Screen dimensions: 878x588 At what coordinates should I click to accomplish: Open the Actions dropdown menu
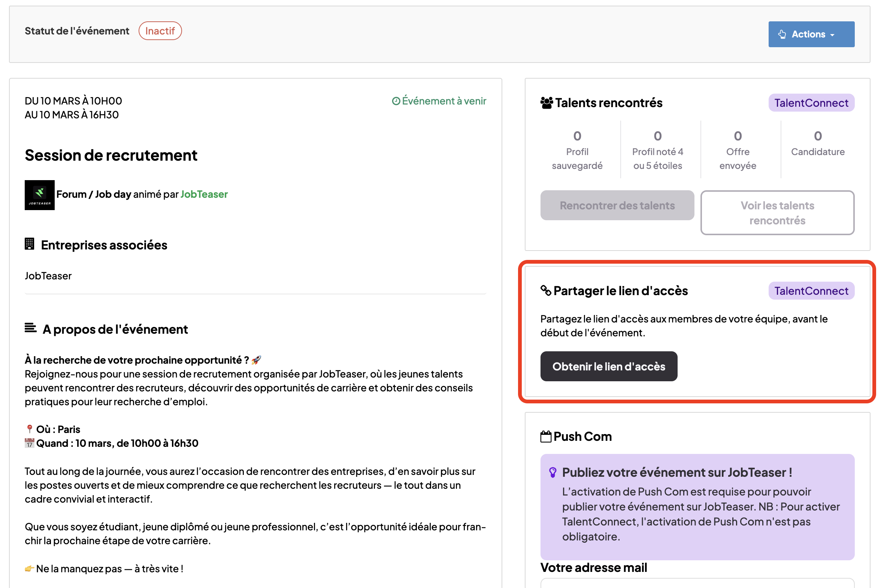coord(811,34)
